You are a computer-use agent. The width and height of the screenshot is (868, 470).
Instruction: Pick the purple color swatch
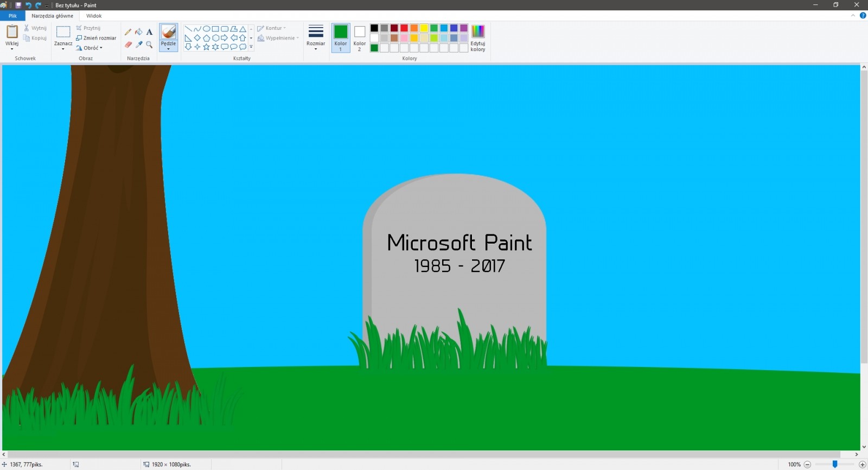(464, 28)
